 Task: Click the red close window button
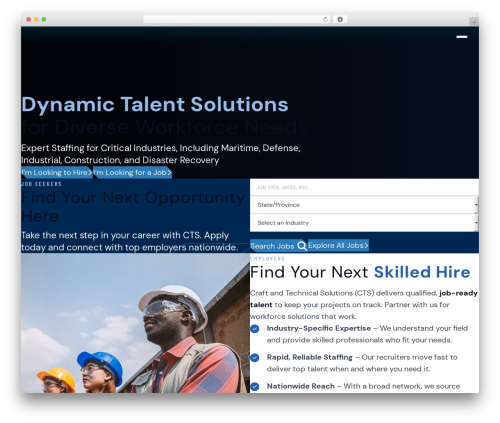pyautogui.click(x=29, y=20)
